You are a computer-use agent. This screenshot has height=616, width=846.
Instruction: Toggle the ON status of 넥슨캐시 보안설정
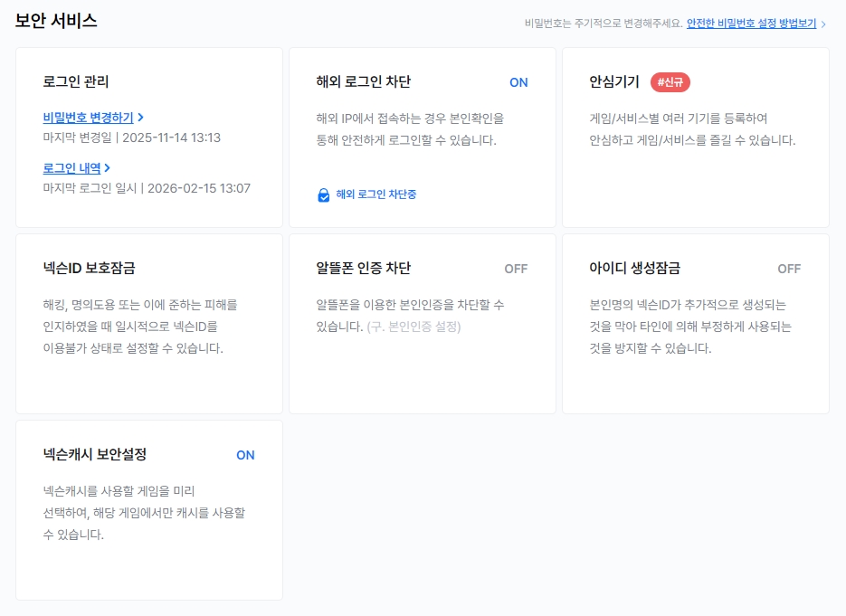pyautogui.click(x=245, y=455)
